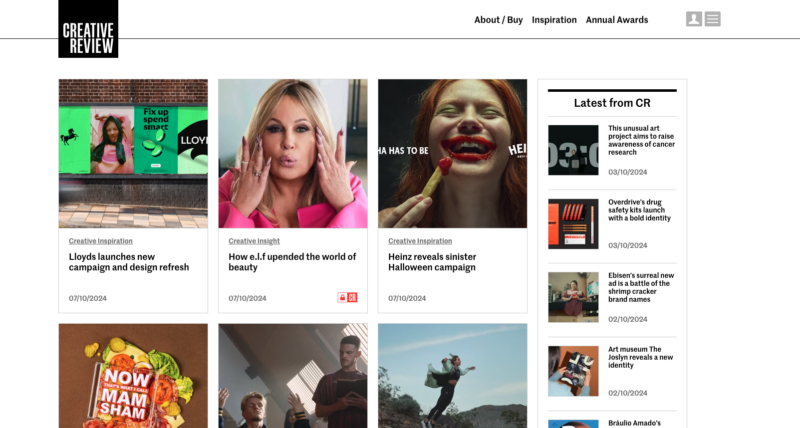Open the hamburger menu icon

point(713,19)
